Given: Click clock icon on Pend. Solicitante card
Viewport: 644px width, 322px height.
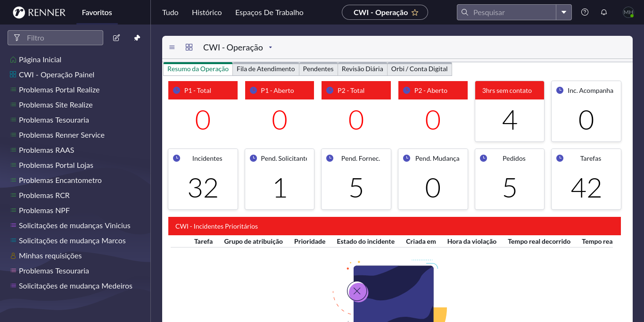Looking at the screenshot, I should (253, 158).
